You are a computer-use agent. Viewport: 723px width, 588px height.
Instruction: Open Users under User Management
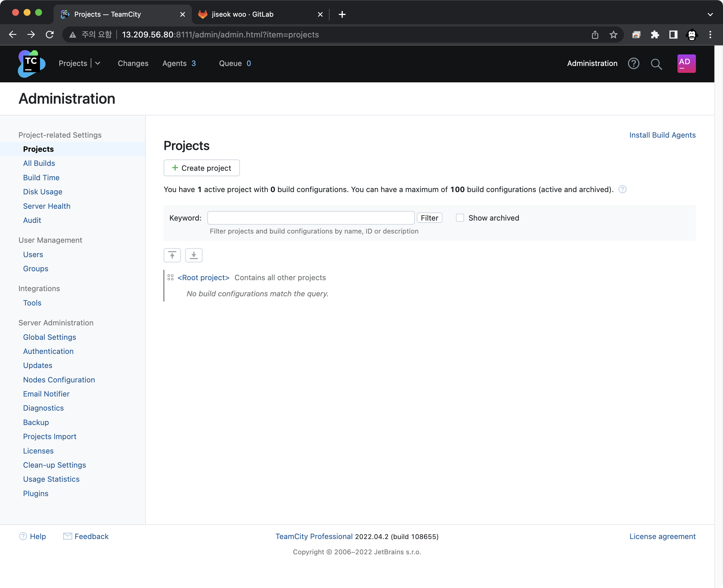pyautogui.click(x=33, y=254)
